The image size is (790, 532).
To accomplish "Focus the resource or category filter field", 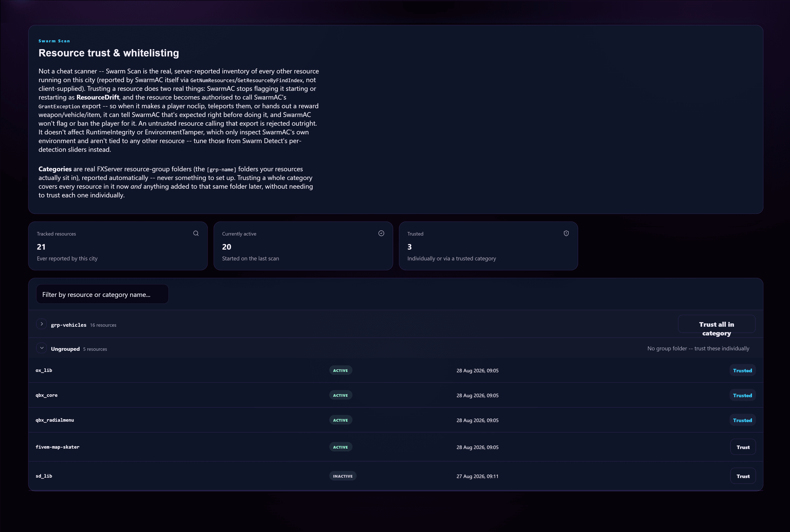I will click(102, 294).
